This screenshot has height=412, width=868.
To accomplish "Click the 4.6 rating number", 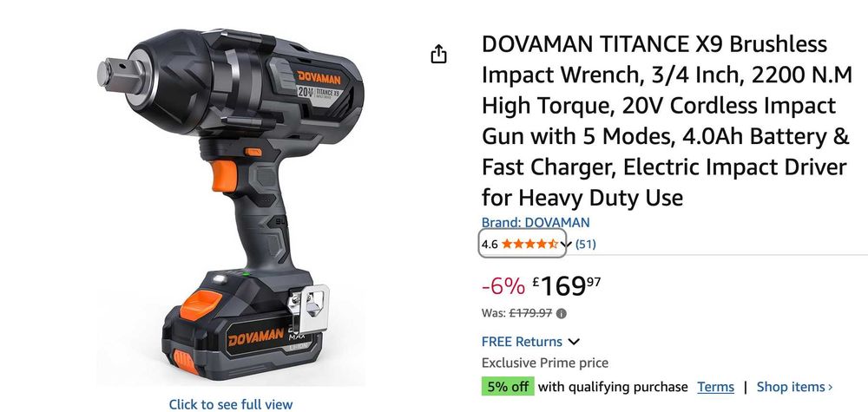I will [490, 244].
